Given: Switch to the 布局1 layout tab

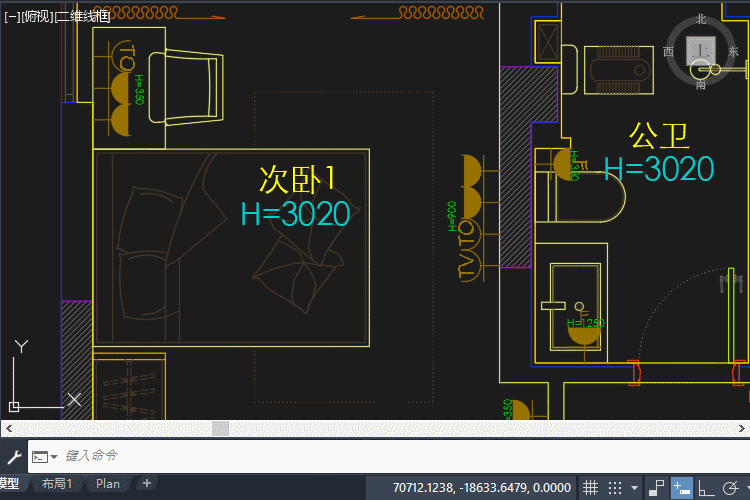Looking at the screenshot, I should click(x=56, y=485).
